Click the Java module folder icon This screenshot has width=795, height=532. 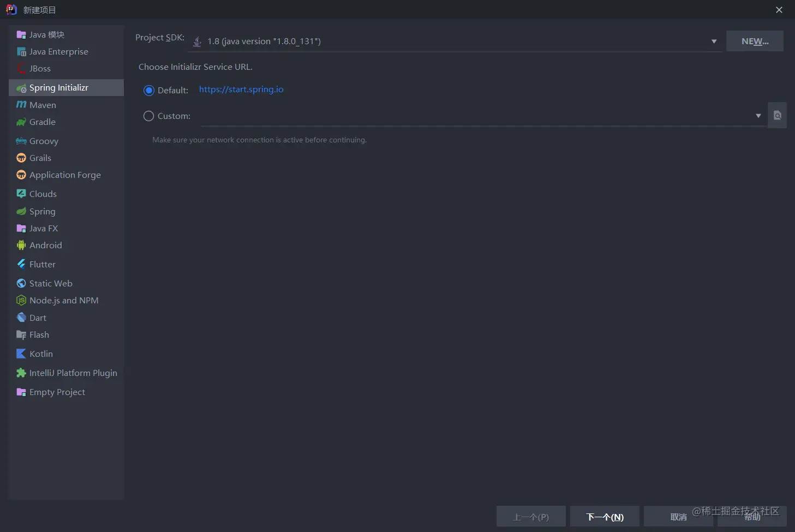[21, 35]
